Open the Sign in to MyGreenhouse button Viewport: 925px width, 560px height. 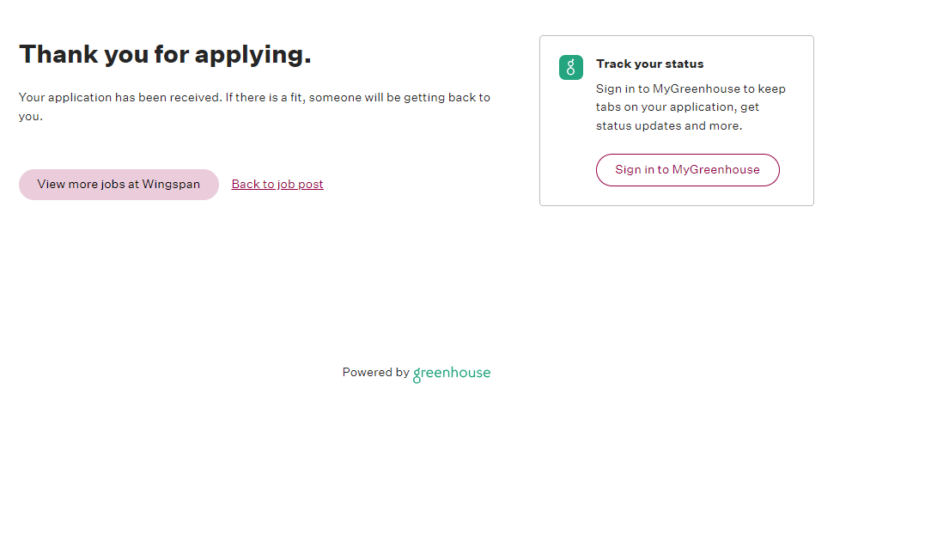pos(687,170)
